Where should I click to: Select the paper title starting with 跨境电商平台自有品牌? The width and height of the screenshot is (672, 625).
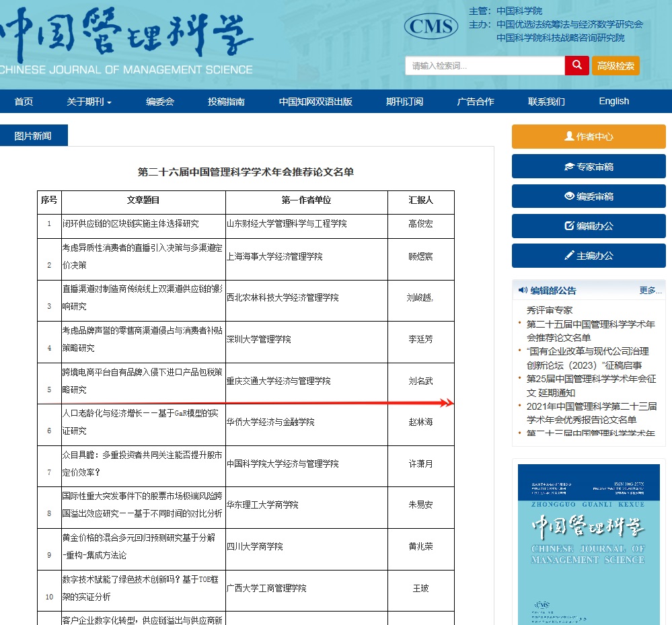(143, 381)
